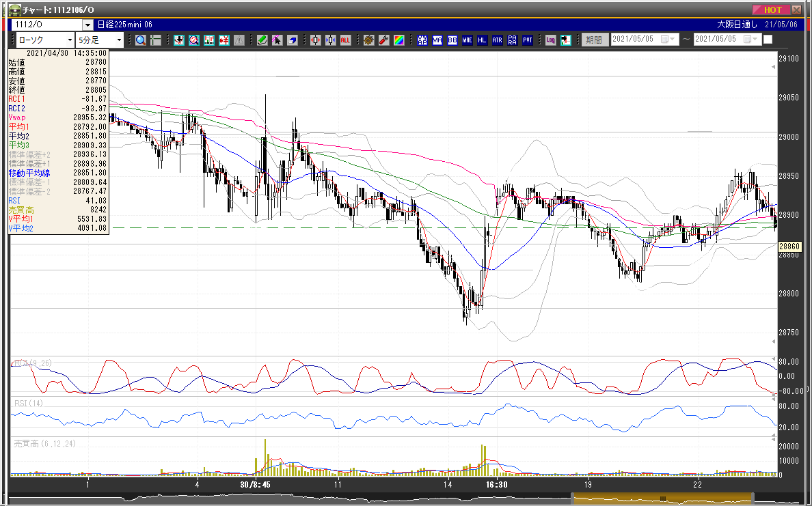Click the 期間 period button
Image resolution: width=812 pixels, height=506 pixels.
[x=595, y=40]
